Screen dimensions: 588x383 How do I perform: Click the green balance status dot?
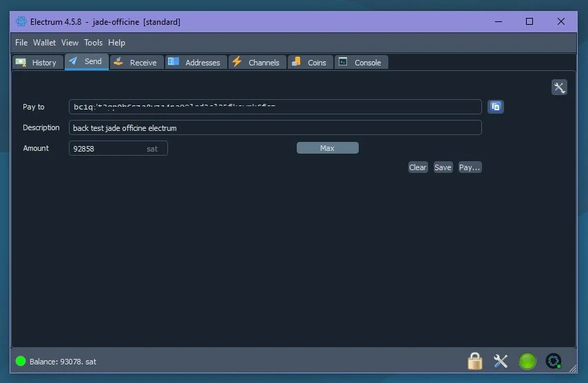coord(21,361)
